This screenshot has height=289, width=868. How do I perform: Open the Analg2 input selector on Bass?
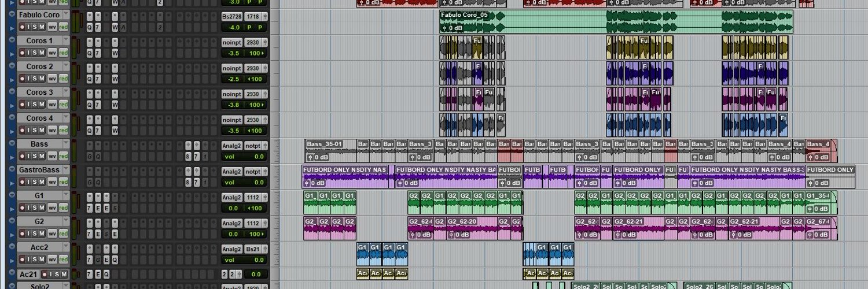[x=231, y=146]
